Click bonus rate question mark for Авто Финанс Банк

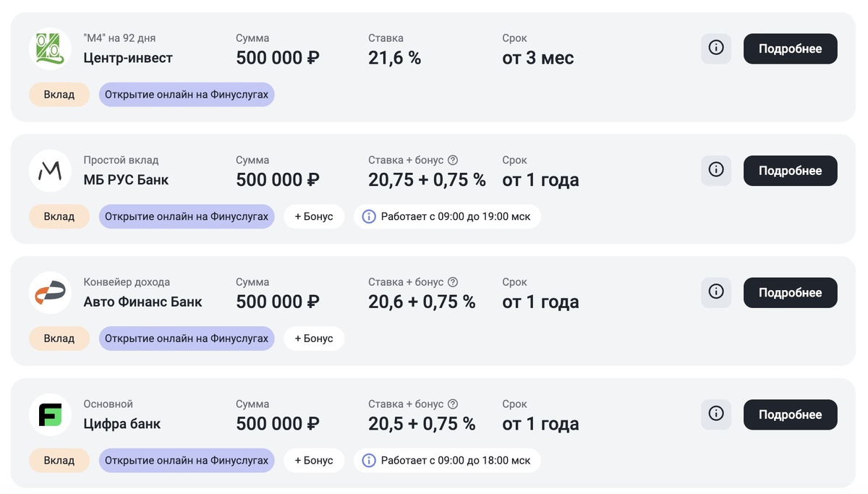(x=454, y=282)
